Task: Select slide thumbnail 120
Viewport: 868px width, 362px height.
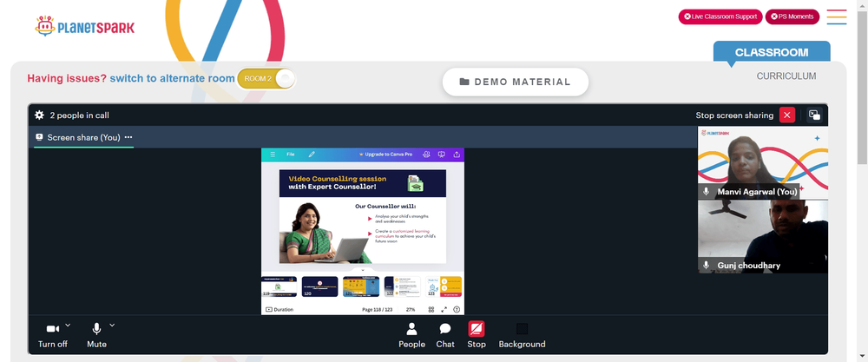Action: coord(319,286)
